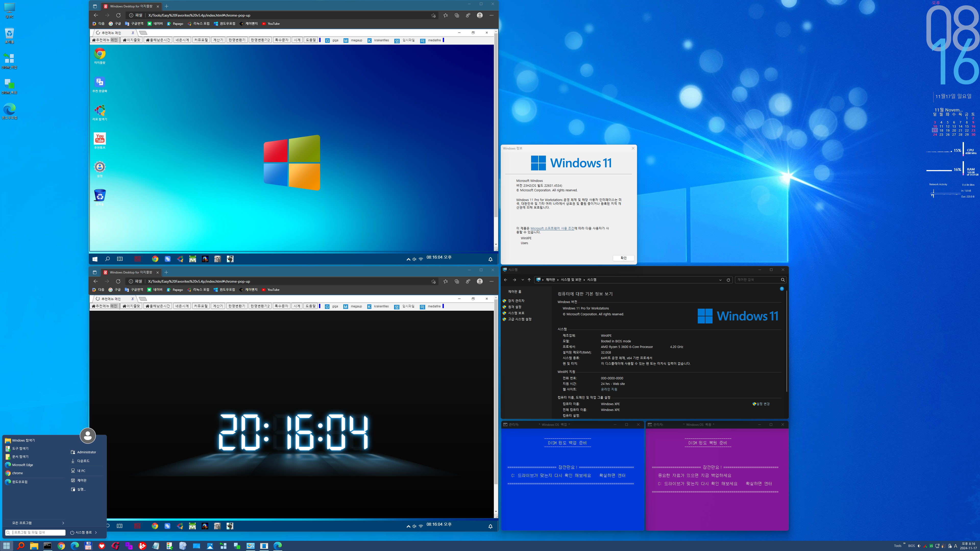Open red heart icon on taskbar
This screenshot has height=551, width=980.
click(x=102, y=546)
